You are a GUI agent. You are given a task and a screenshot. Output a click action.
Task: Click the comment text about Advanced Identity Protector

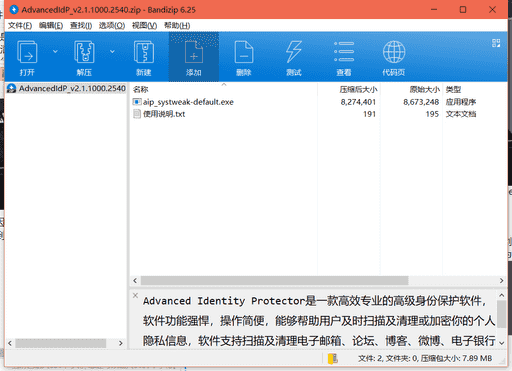click(319, 321)
